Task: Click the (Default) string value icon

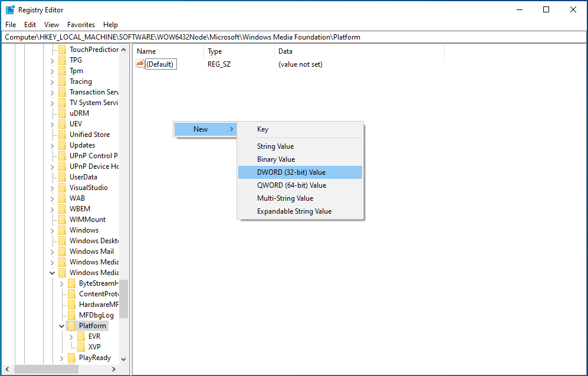Action: [140, 64]
